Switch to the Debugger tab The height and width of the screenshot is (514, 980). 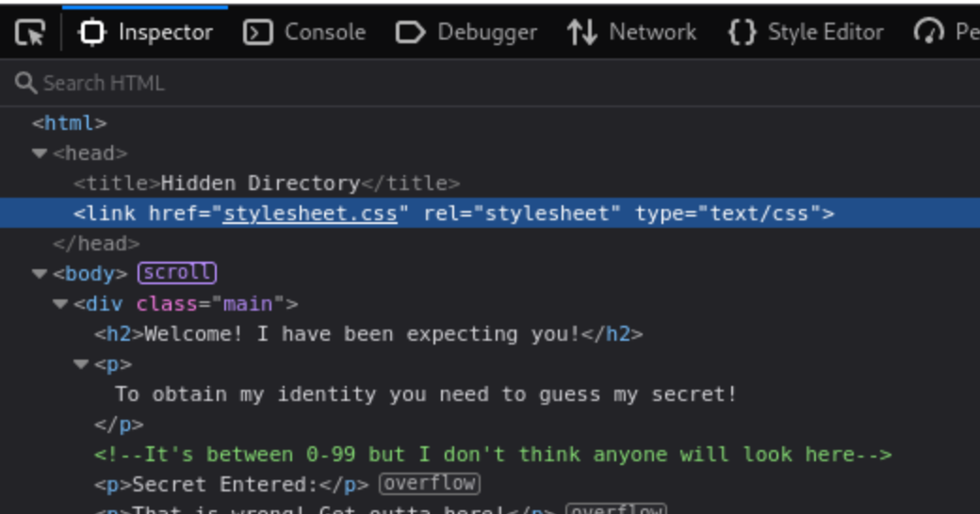(466, 32)
